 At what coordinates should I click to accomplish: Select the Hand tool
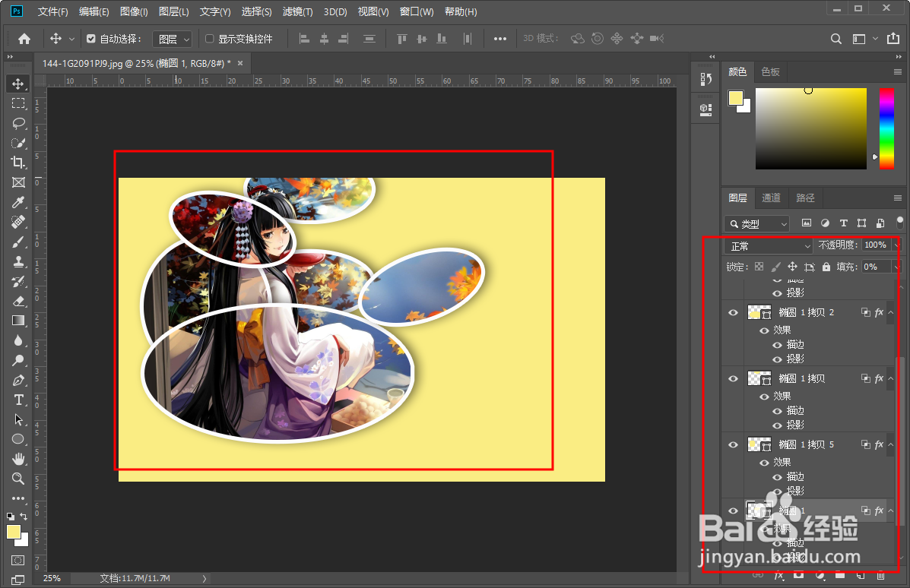[18, 460]
